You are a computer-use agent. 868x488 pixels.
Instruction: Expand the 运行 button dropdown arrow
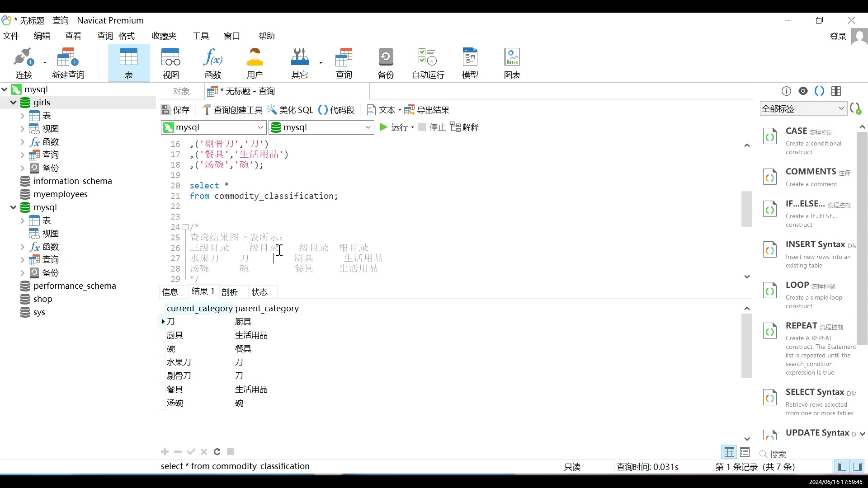point(412,127)
